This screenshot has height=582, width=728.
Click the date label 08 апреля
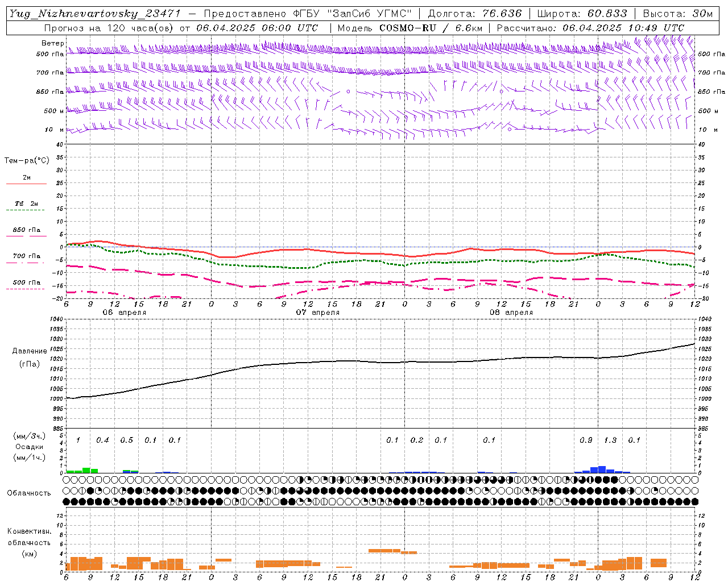[511, 313]
